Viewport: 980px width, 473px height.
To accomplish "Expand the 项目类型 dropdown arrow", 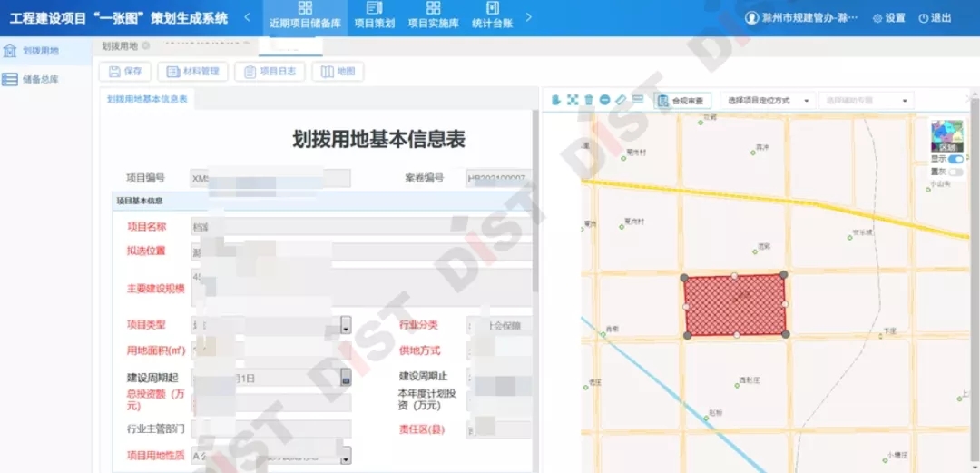I will 346,326.
